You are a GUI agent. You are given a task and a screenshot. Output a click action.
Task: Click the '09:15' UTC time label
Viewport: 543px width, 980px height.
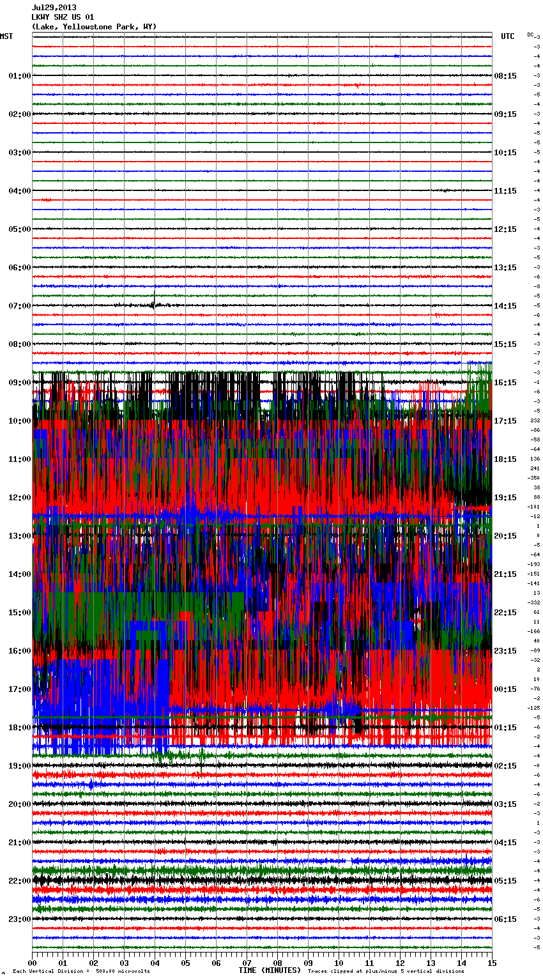point(505,114)
